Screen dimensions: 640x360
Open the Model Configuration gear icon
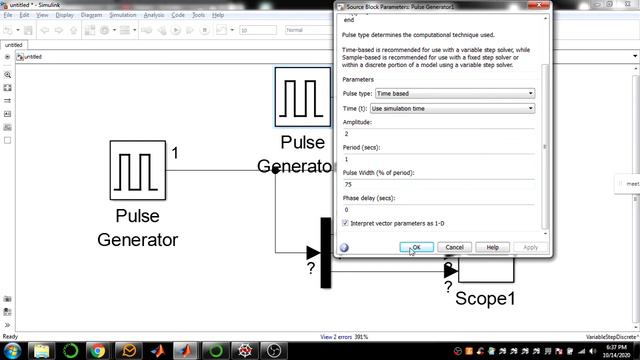(105, 30)
